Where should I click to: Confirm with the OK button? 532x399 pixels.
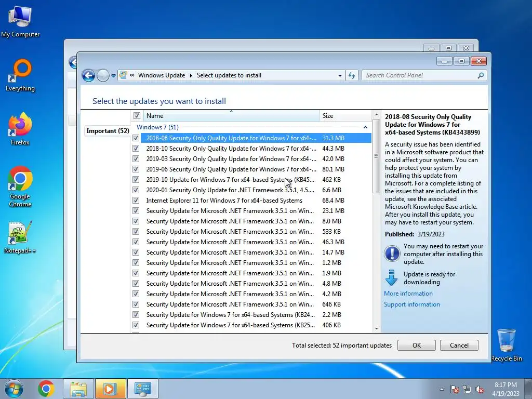pos(416,345)
